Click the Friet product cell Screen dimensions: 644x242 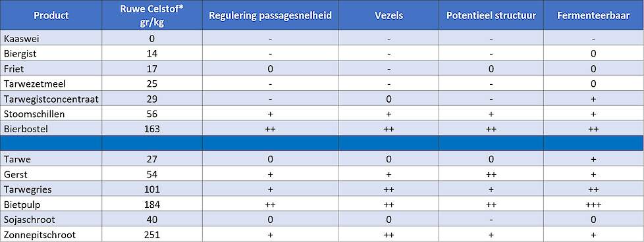[51, 68]
